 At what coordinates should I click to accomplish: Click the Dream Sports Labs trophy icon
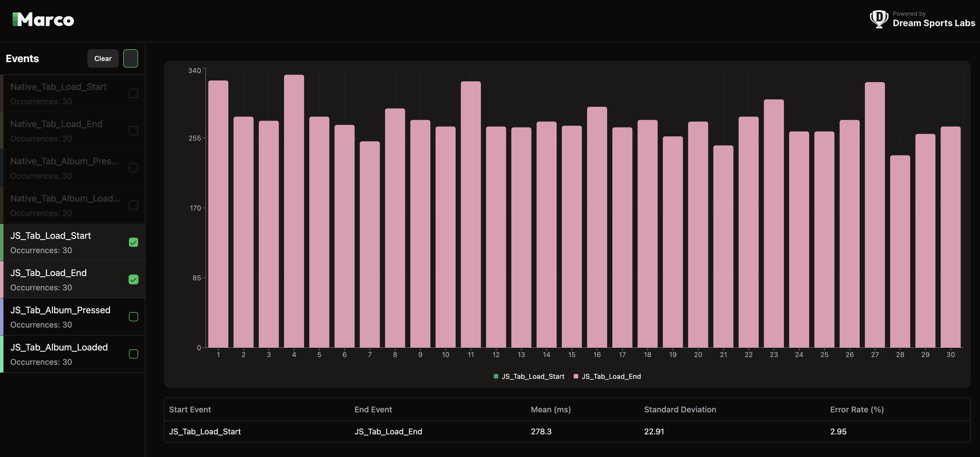click(x=879, y=19)
